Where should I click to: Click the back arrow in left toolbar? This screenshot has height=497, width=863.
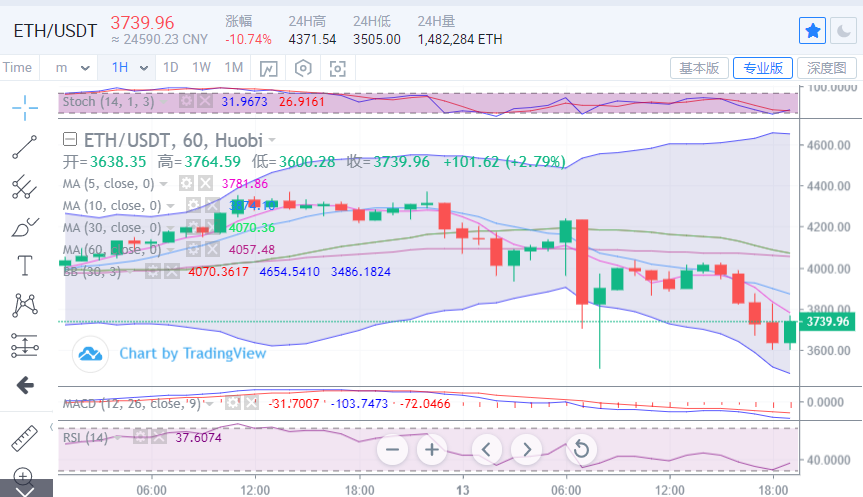(x=25, y=385)
